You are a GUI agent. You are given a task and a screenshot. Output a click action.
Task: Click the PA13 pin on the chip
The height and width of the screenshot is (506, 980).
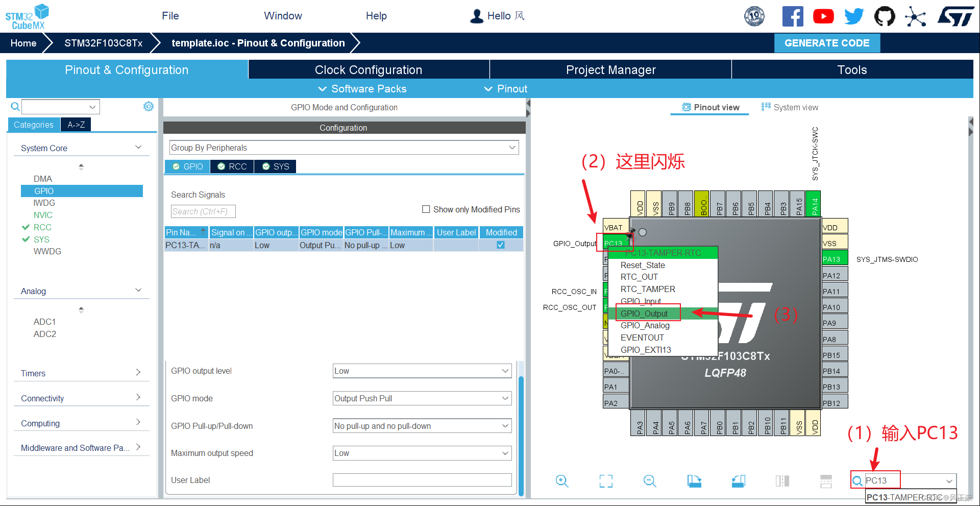pyautogui.click(x=835, y=259)
